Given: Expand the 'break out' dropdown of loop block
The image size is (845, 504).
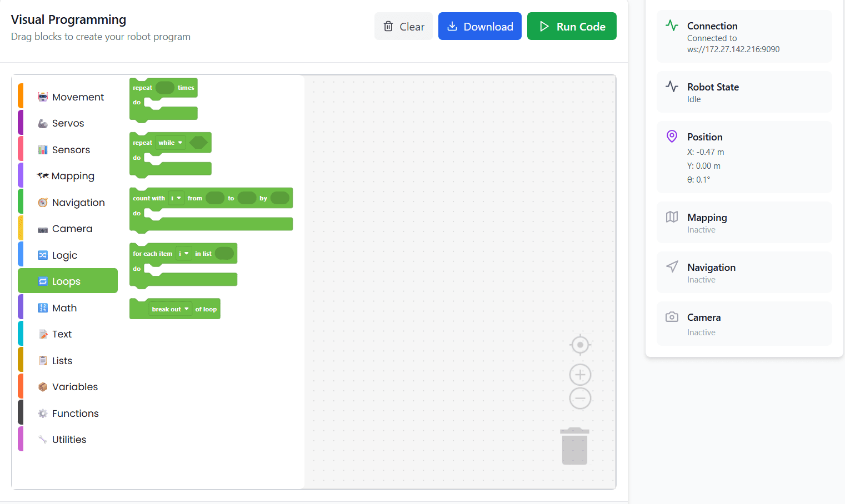Looking at the screenshot, I should coord(170,309).
